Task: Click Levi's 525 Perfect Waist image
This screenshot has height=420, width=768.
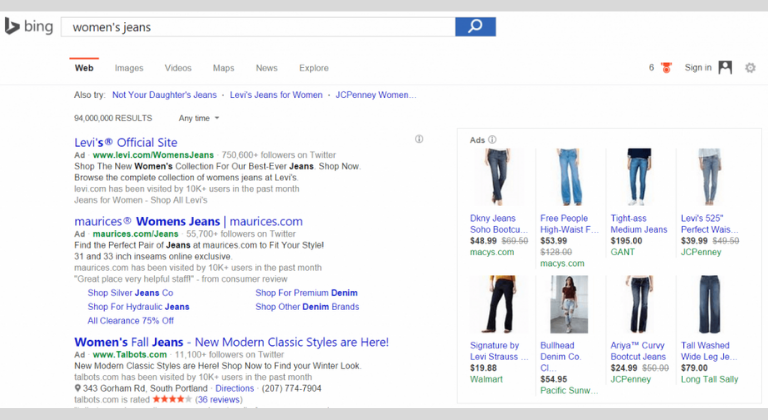Action: (709, 177)
